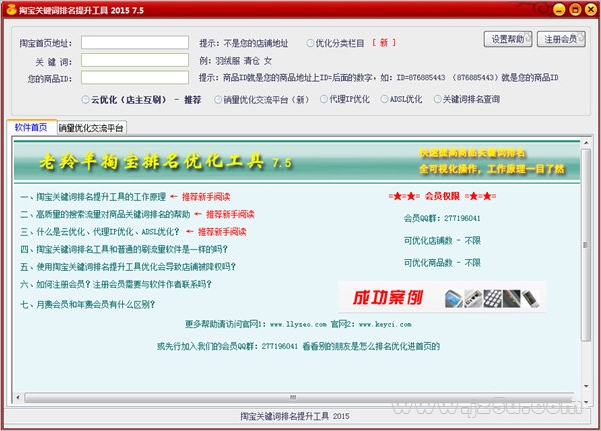601x431 pixels.
Task: Click the 可优化店铺数 - 不限 text
Action: tap(442, 241)
